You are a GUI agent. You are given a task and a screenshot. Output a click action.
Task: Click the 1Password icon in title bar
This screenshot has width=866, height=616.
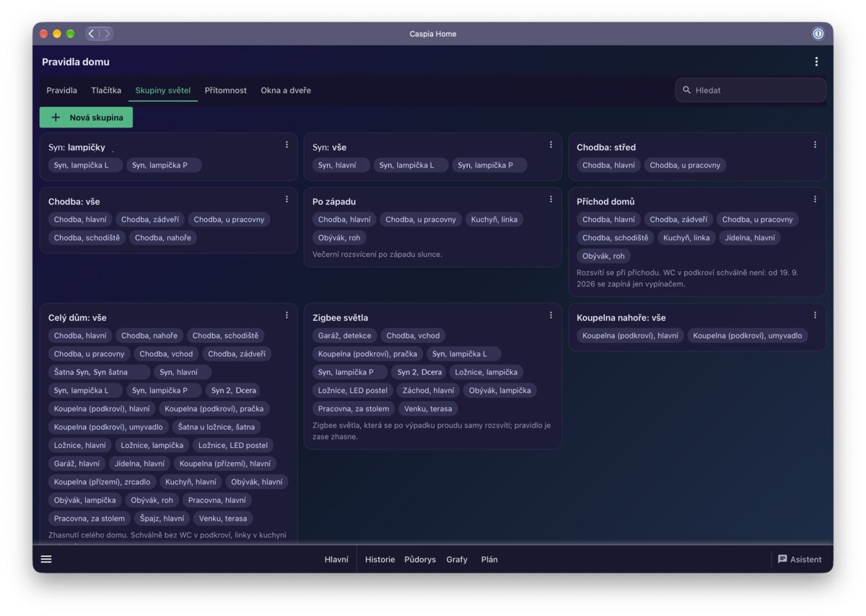(x=818, y=33)
